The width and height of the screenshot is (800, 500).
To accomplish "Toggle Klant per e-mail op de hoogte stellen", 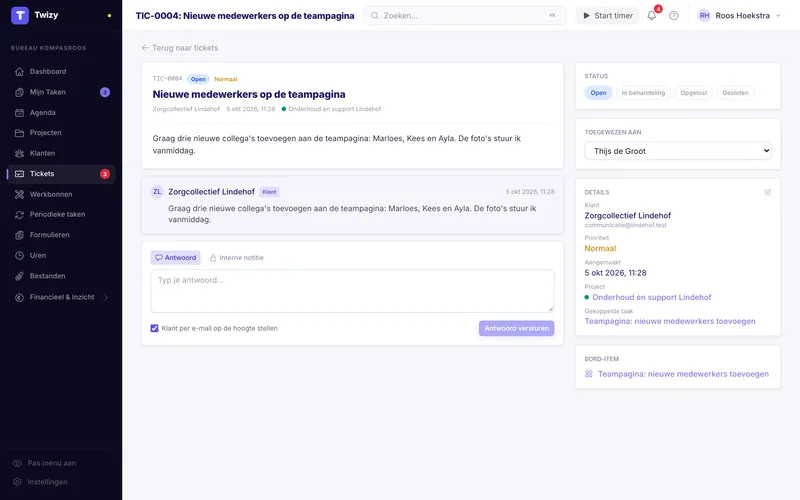I will 154,328.
